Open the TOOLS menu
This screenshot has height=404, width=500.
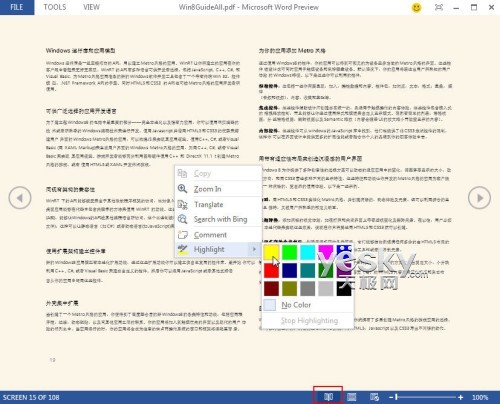55,7
